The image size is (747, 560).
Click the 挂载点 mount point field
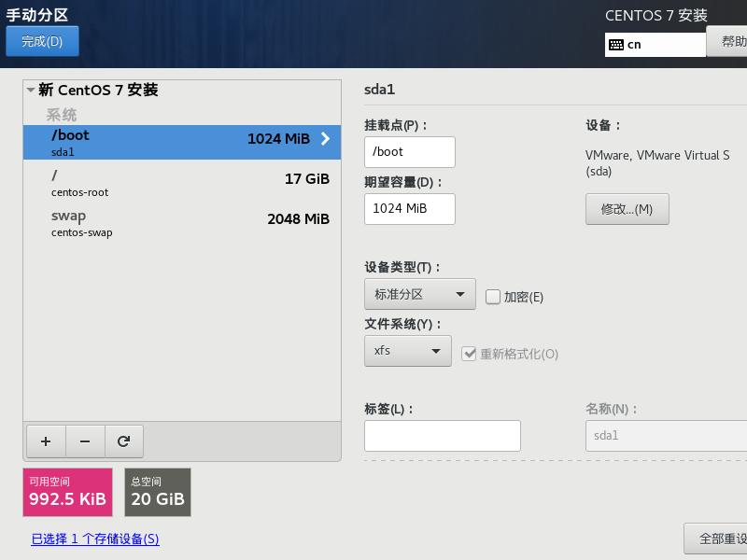(x=408, y=151)
